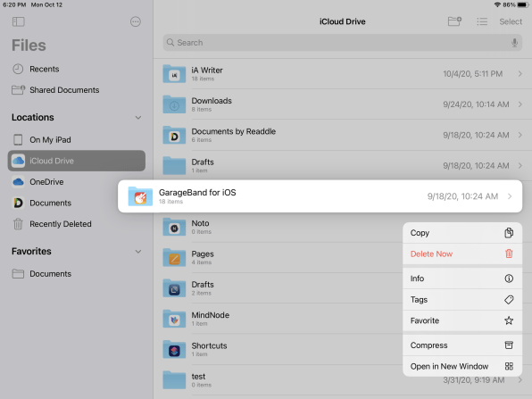This screenshot has width=532, height=399.
Task: Collapse the Favorites section chevron
Action: tap(138, 252)
